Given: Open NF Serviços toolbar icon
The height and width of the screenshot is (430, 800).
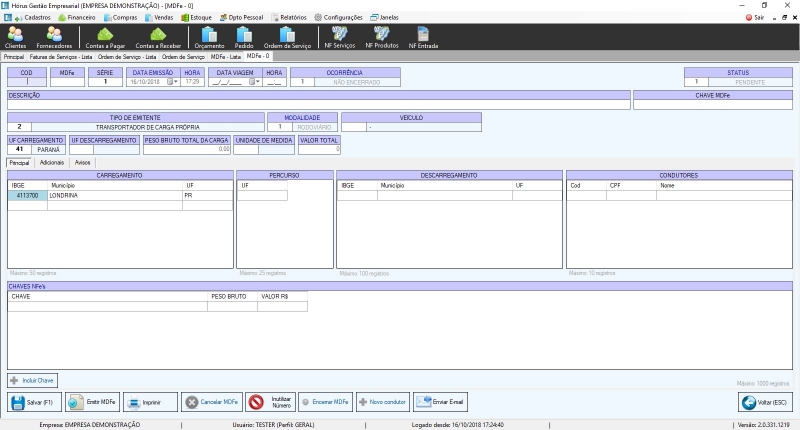Looking at the screenshot, I should pyautogui.click(x=340, y=37).
